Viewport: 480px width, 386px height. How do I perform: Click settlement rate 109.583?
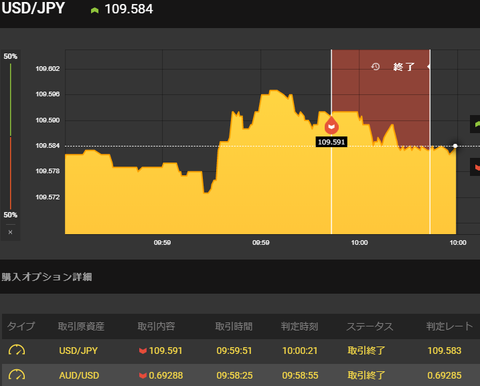[444, 351]
